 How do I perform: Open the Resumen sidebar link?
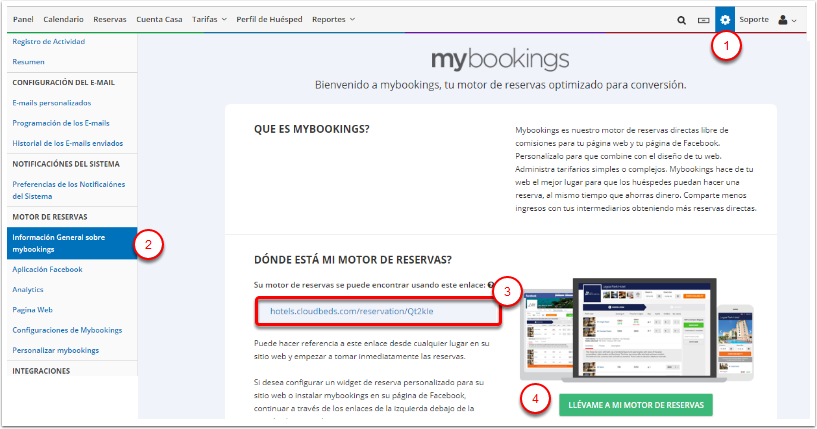coord(28,62)
